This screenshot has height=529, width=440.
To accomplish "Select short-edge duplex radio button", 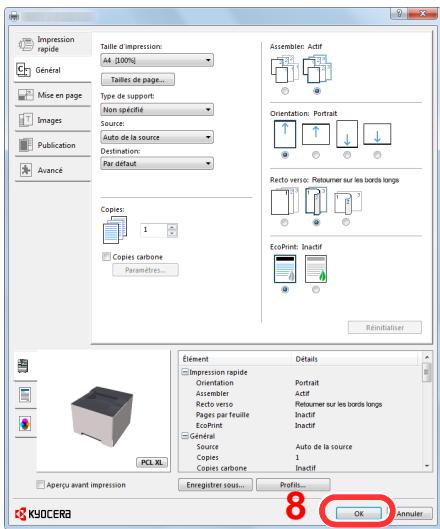I will pyautogui.click(x=346, y=222).
